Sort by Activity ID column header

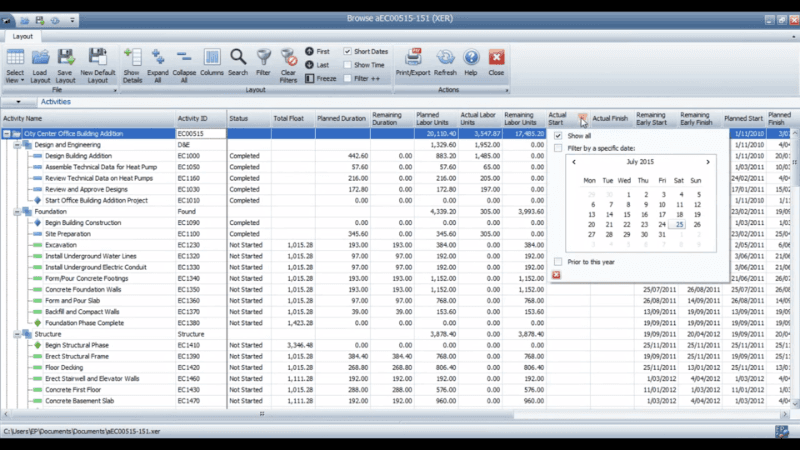point(201,118)
